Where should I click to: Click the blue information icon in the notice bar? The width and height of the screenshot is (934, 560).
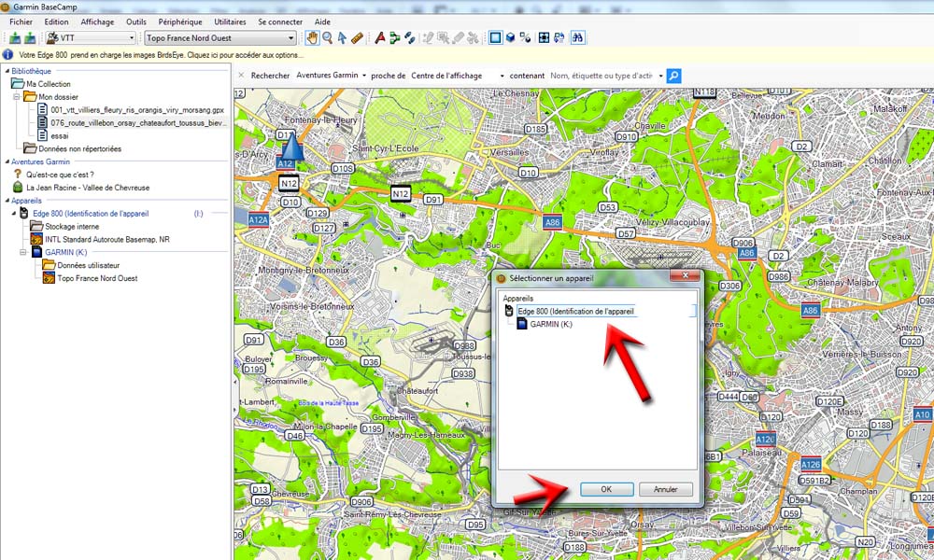pos(7,55)
